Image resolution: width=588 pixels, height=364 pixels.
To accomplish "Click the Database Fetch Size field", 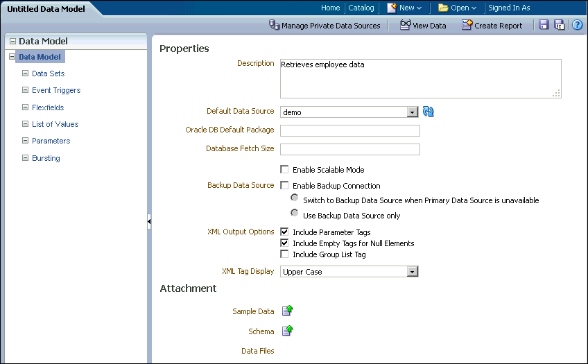I will (350, 149).
